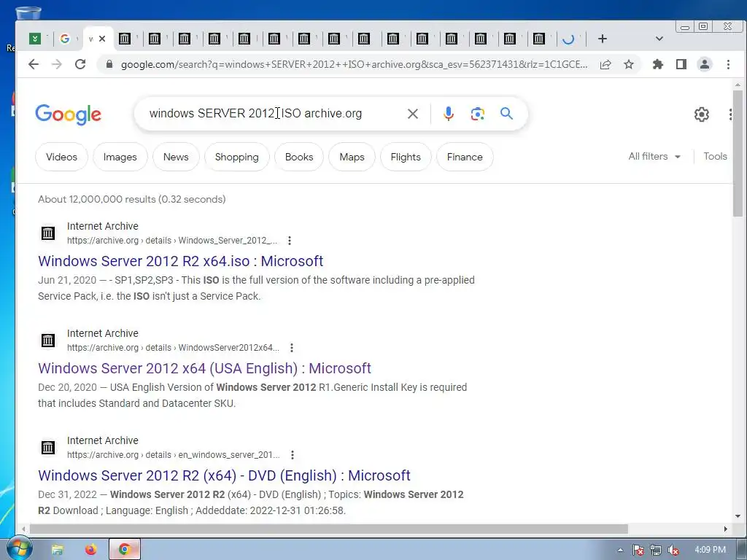Open the network tray icon
The width and height of the screenshot is (747, 560).
pos(656,550)
